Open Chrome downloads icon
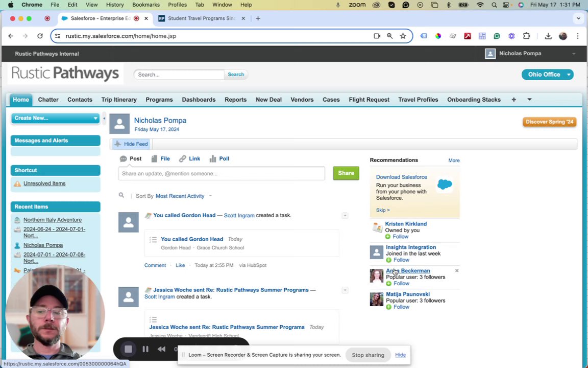This screenshot has width=588, height=368. tap(548, 36)
